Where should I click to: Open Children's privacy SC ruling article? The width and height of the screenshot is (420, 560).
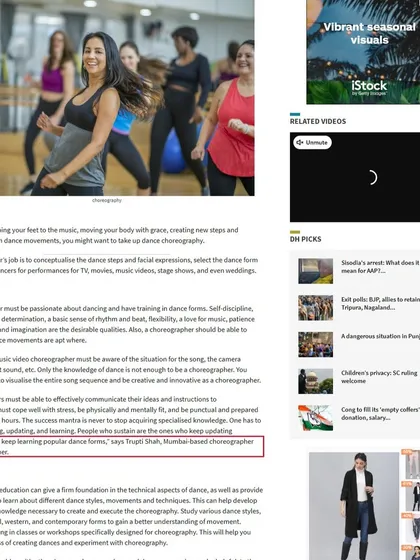[x=379, y=377]
